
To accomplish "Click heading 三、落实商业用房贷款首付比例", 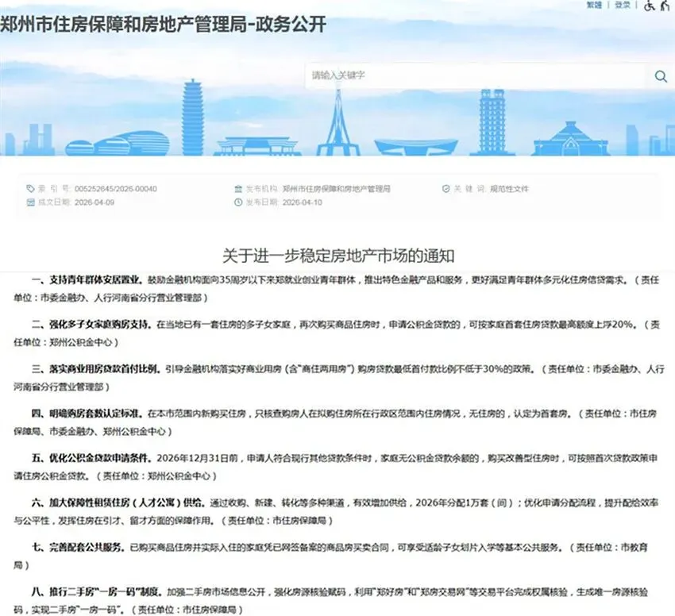I will pos(96,369).
